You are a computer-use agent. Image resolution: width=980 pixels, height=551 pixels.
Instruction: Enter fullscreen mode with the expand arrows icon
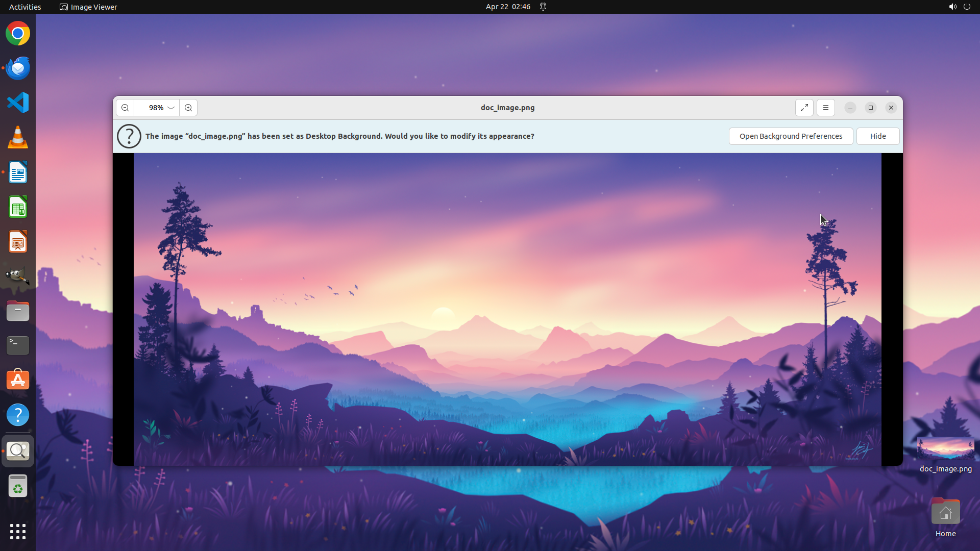pos(804,108)
